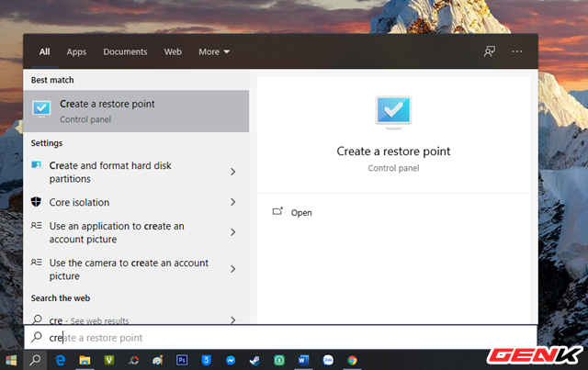Viewport: 588px width, 370px height.
Task: Launch Photoshop from the taskbar
Action: point(182,360)
